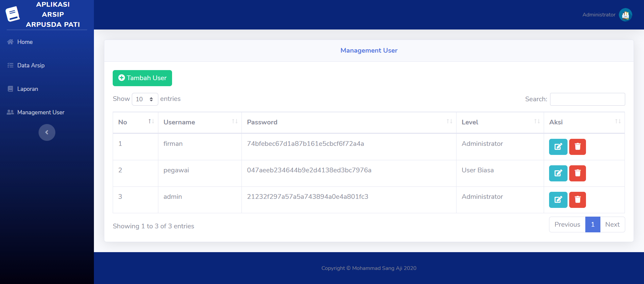
Task: Select page 1 in pagination
Action: pyautogui.click(x=592, y=225)
